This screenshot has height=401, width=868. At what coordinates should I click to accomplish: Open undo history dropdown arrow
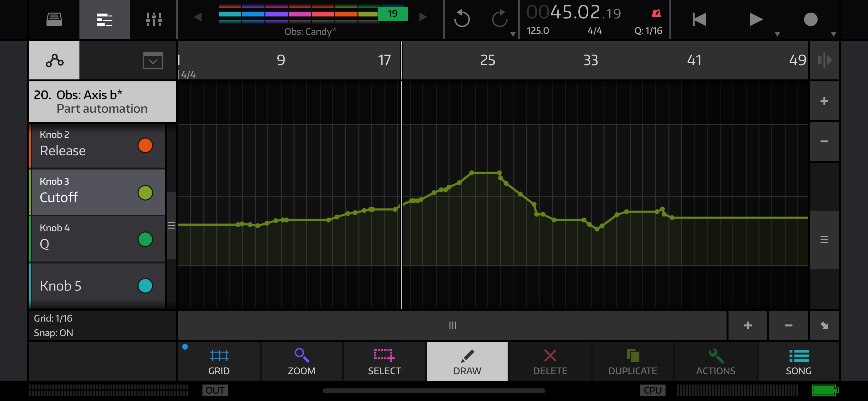pos(513,34)
